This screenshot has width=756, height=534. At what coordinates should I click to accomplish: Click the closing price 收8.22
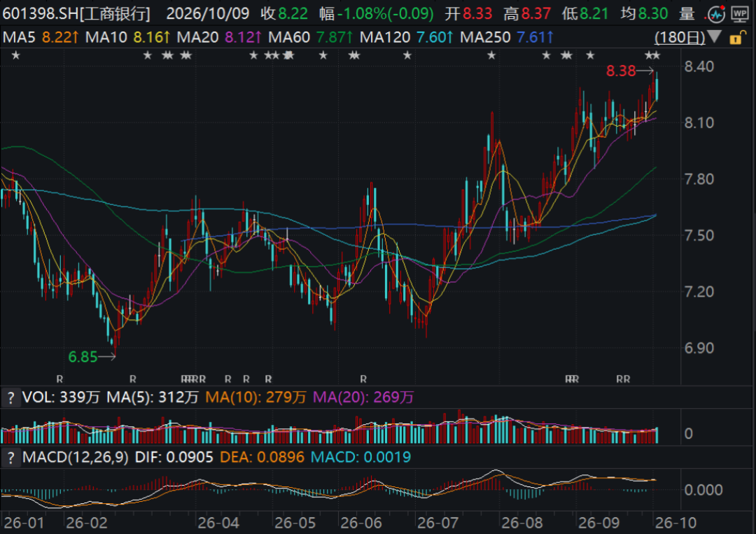click(x=284, y=13)
